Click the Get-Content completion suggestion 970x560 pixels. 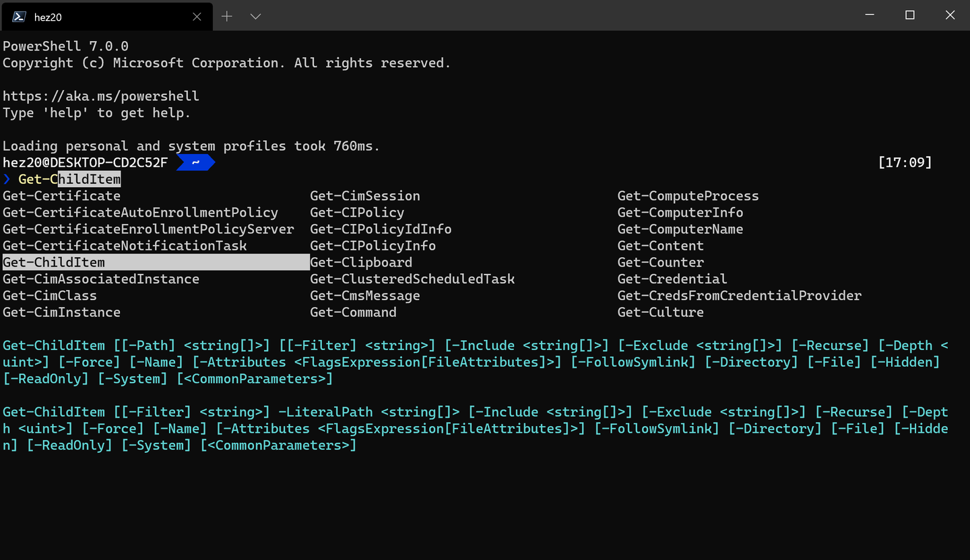[660, 245]
